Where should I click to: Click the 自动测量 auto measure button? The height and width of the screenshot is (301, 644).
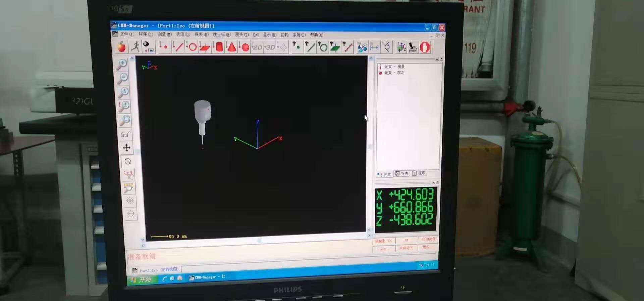[x=428, y=239]
